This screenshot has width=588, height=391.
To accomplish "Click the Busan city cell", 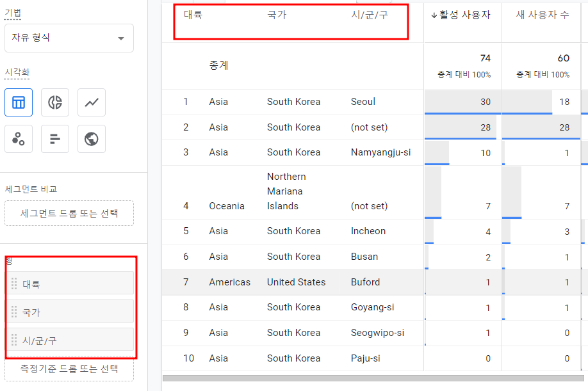I will 364,257.
